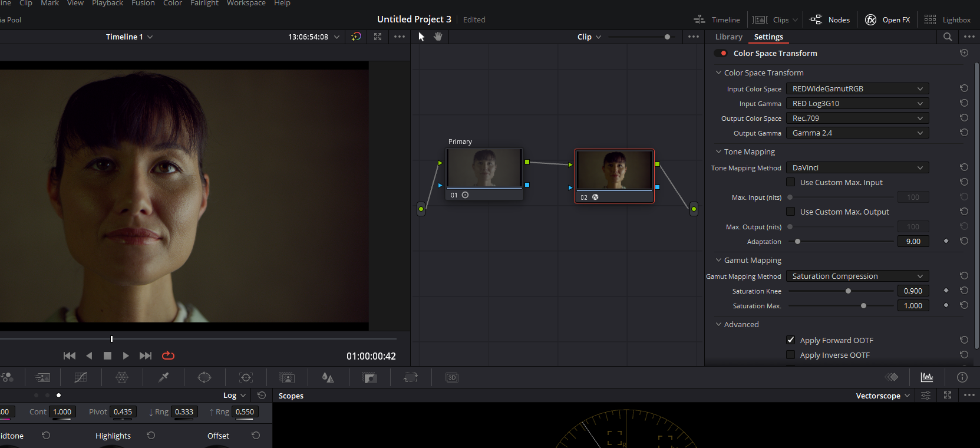Uncheck Apply Forward OOTF
This screenshot has width=980, height=448.
point(791,340)
